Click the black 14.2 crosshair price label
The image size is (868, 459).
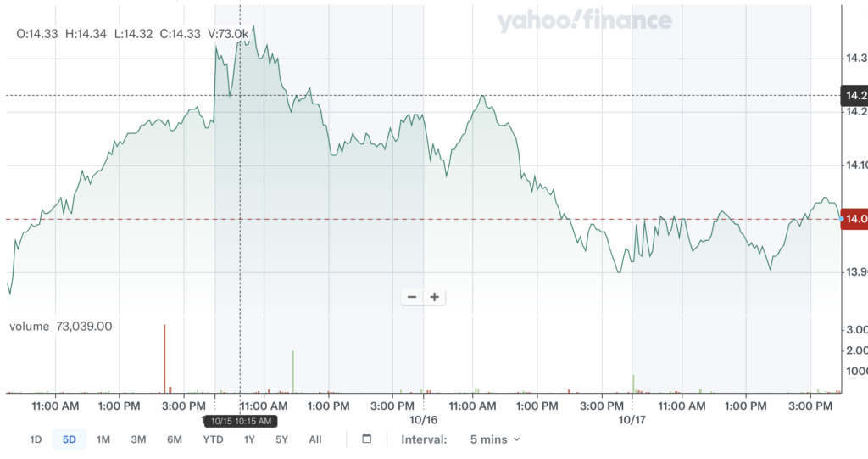(853, 95)
